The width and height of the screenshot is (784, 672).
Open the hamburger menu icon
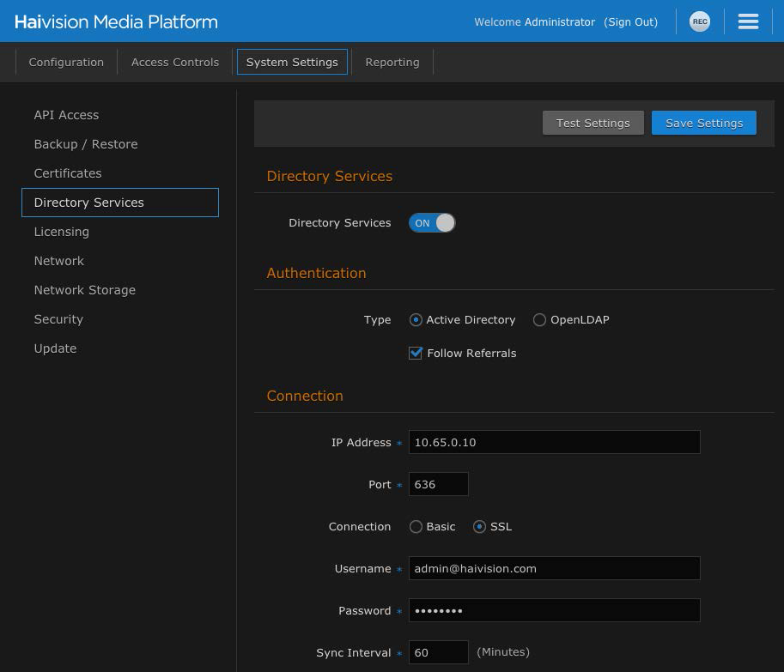pyautogui.click(x=748, y=21)
